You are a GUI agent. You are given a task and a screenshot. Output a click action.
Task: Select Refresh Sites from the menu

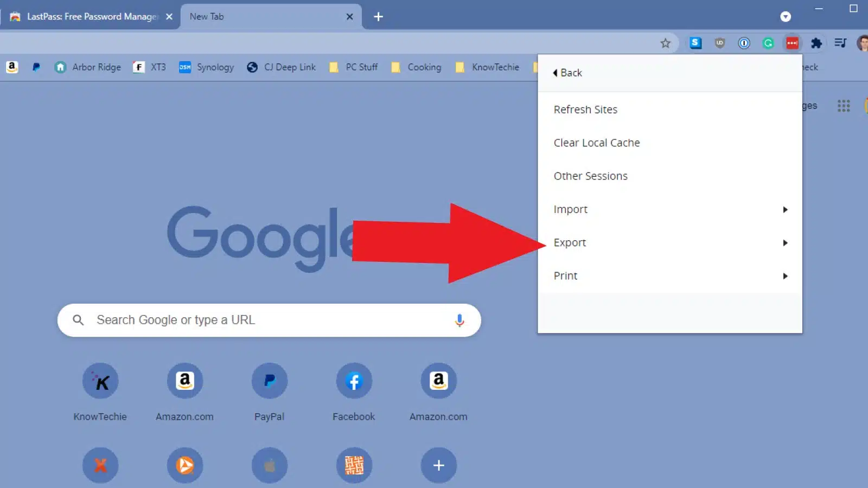[585, 109]
